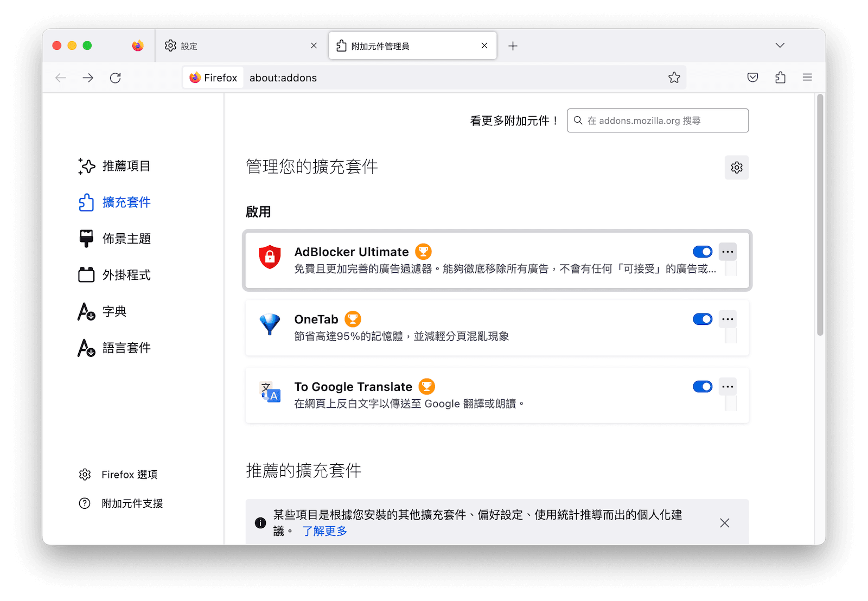Image resolution: width=868 pixels, height=601 pixels.
Task: Open 語言套件 in the sidebar
Action: (x=114, y=348)
